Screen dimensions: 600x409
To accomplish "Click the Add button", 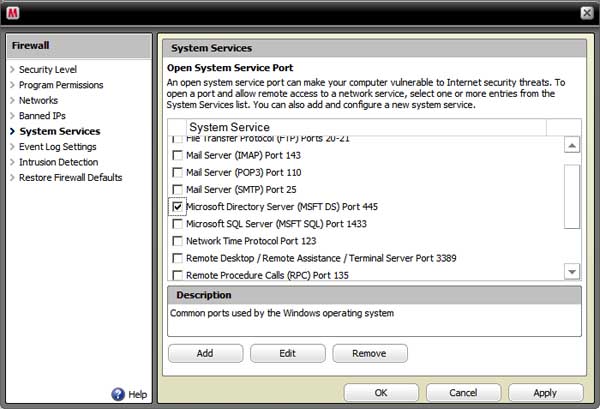I will pyautogui.click(x=205, y=353).
